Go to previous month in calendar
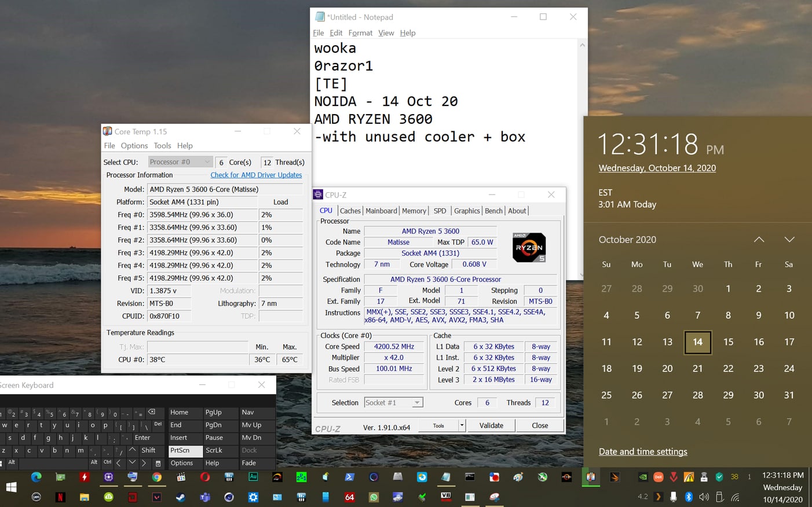This screenshot has height=507, width=812. [x=759, y=240]
